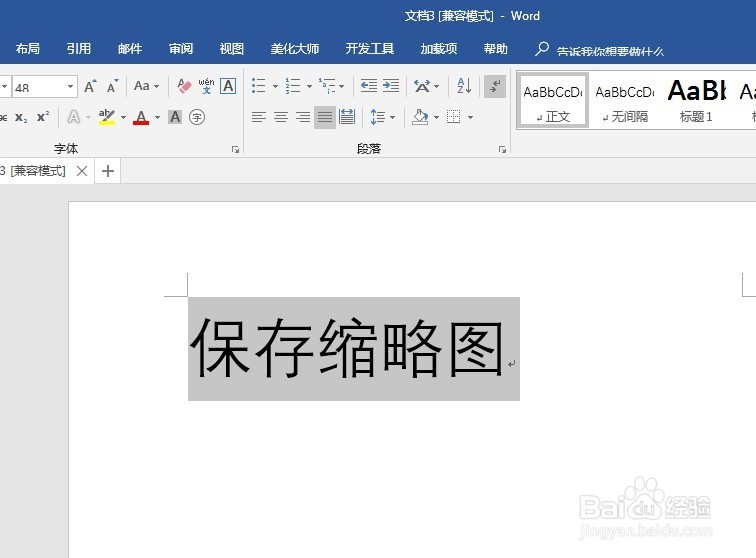This screenshot has width=756, height=558.
Task: Select the 标题 1 (Heading 1) style
Action: (x=696, y=100)
